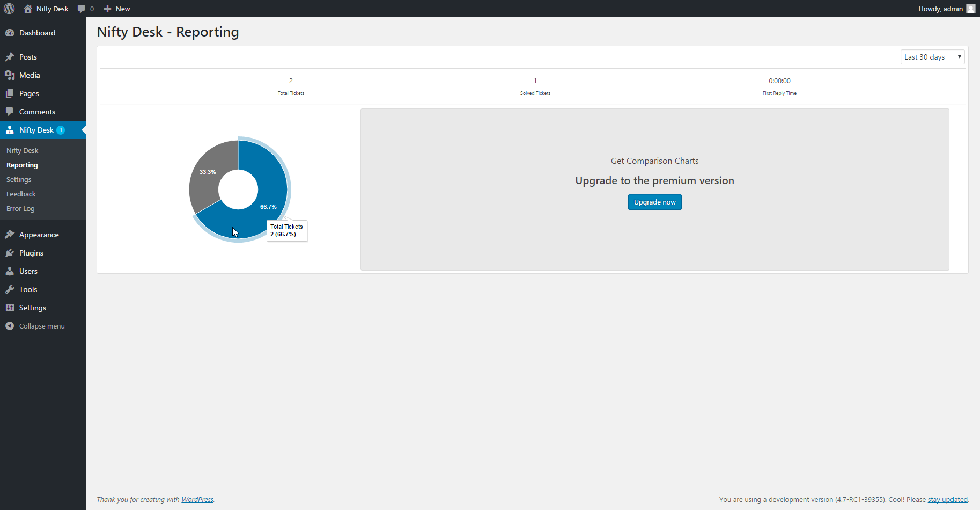
Task: Click the stay updated link
Action: pos(948,499)
